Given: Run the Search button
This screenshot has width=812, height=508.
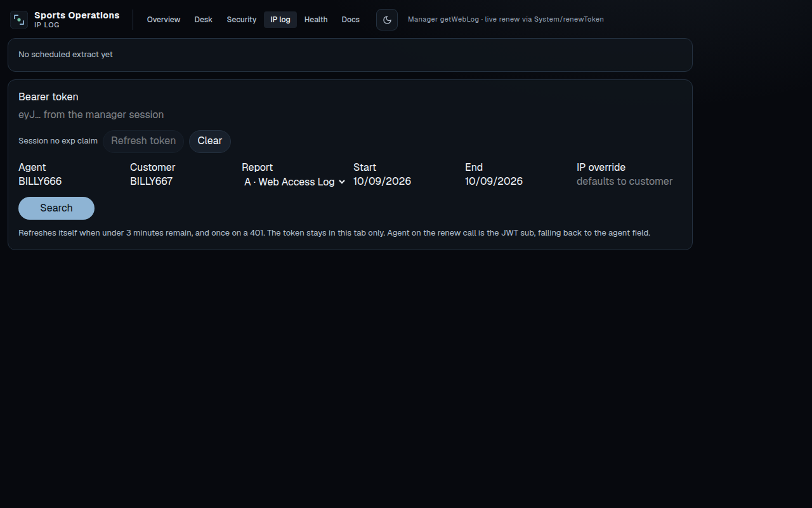Looking at the screenshot, I should (x=56, y=208).
